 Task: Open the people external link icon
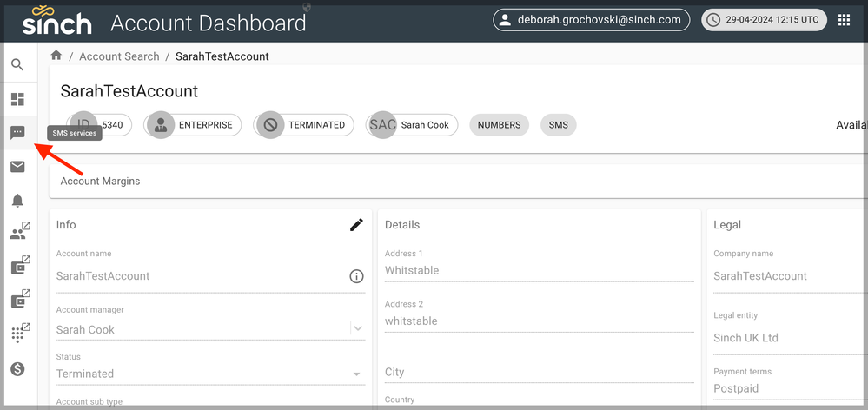pos(20,231)
